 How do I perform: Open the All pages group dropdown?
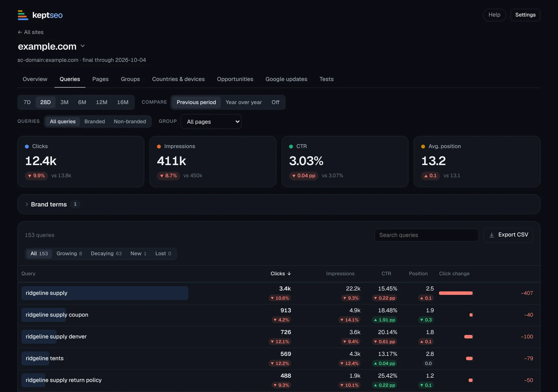pyautogui.click(x=211, y=122)
